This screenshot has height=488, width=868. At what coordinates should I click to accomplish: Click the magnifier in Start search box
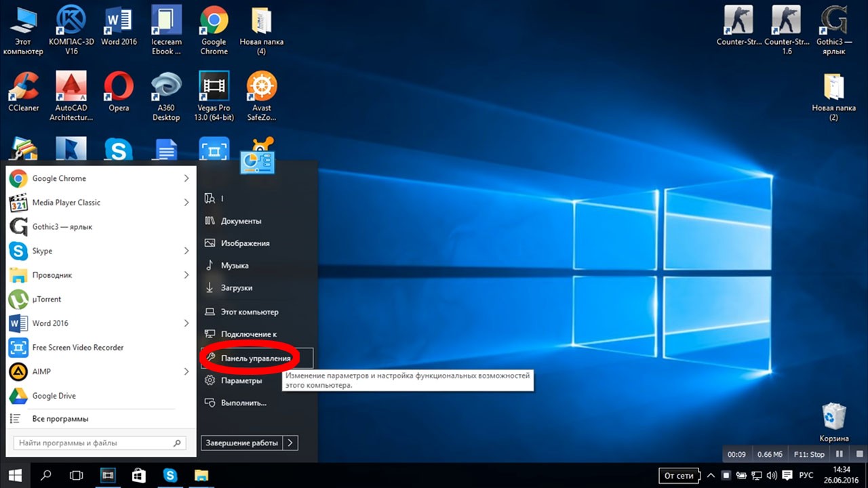(x=177, y=443)
